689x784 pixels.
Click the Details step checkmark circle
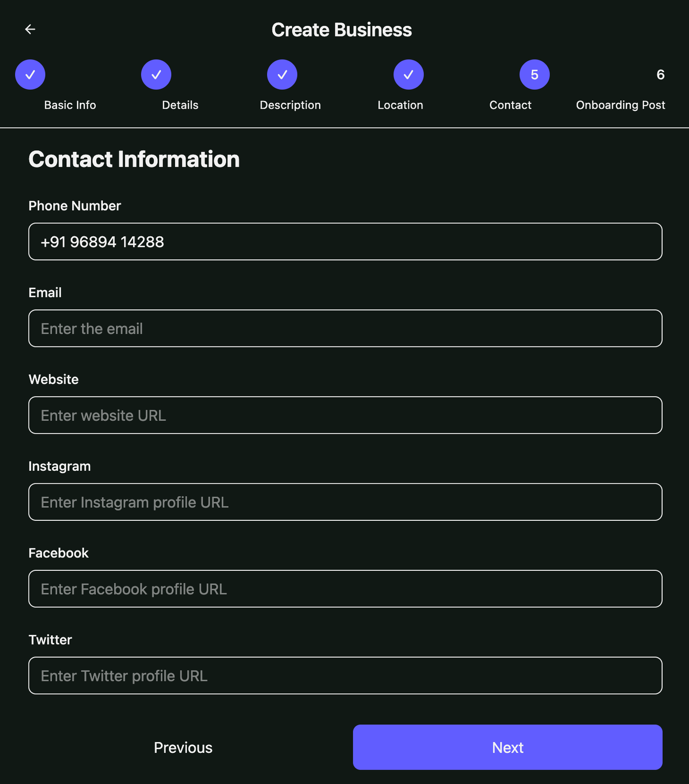click(x=156, y=75)
